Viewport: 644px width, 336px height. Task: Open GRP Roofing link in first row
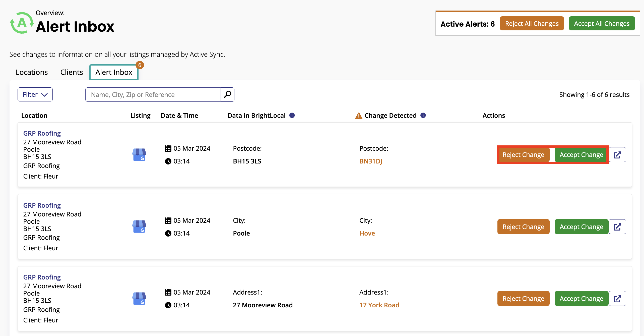pyautogui.click(x=42, y=133)
